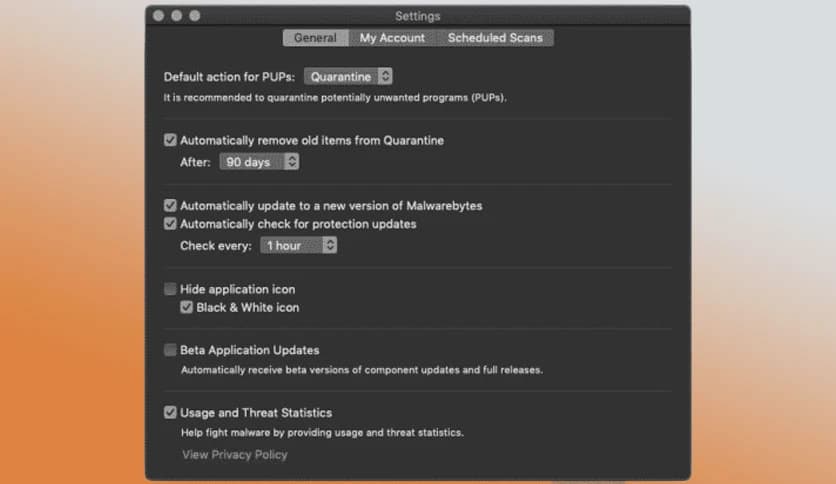Click the Settings window title bar
The image size is (836, 484).
coord(417,16)
